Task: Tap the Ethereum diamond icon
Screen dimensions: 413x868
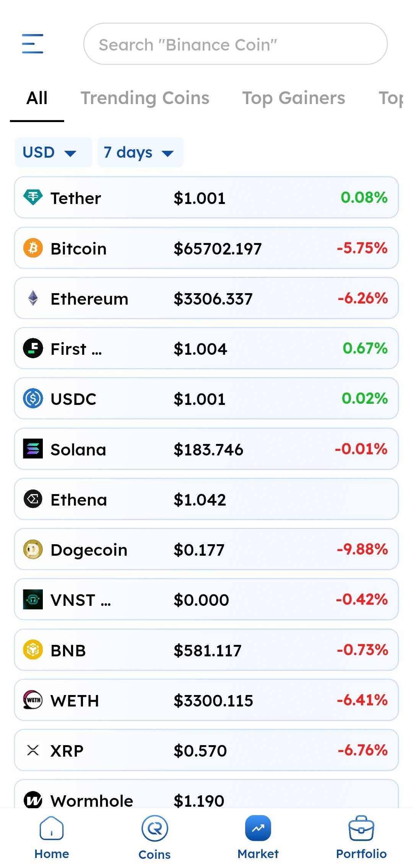Action: pos(33,298)
